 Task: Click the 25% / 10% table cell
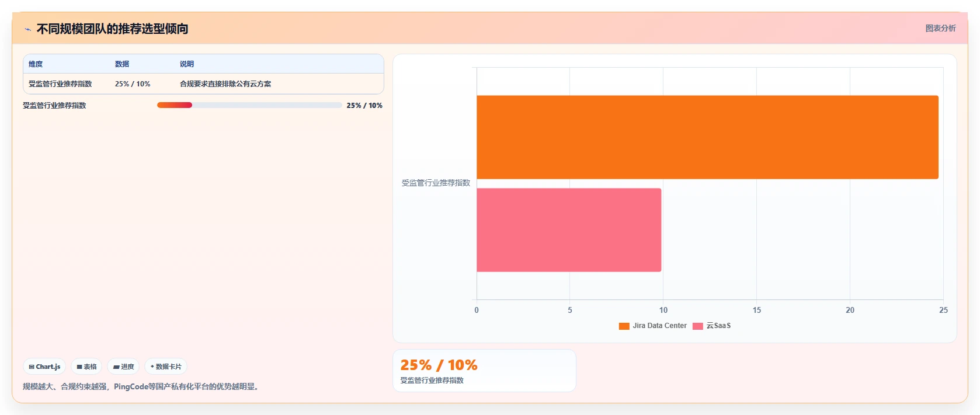[x=133, y=84]
